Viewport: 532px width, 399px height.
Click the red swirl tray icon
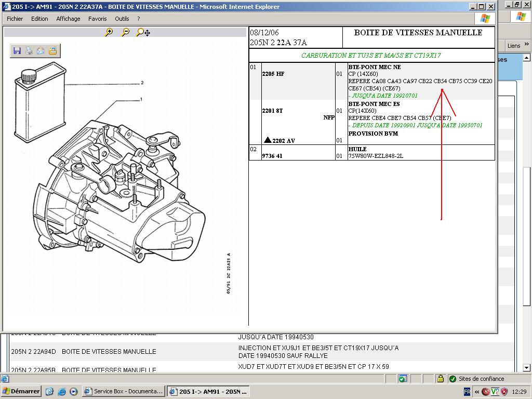(x=486, y=392)
